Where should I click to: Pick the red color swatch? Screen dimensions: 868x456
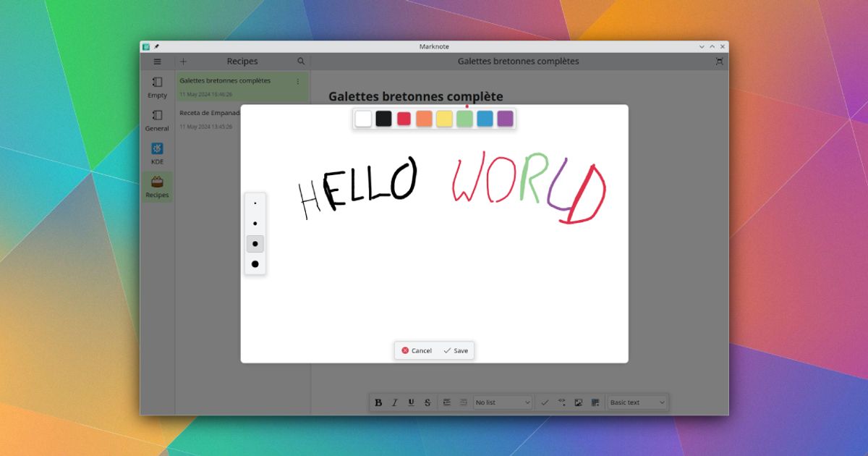pyautogui.click(x=404, y=119)
